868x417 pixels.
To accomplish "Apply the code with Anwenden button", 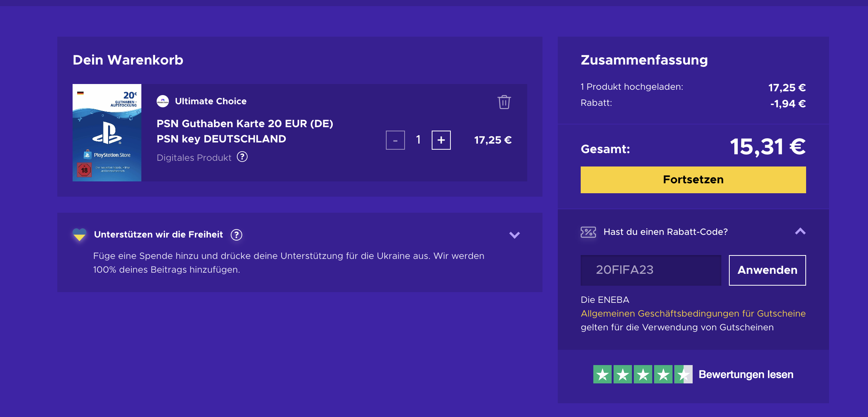I will click(x=767, y=270).
